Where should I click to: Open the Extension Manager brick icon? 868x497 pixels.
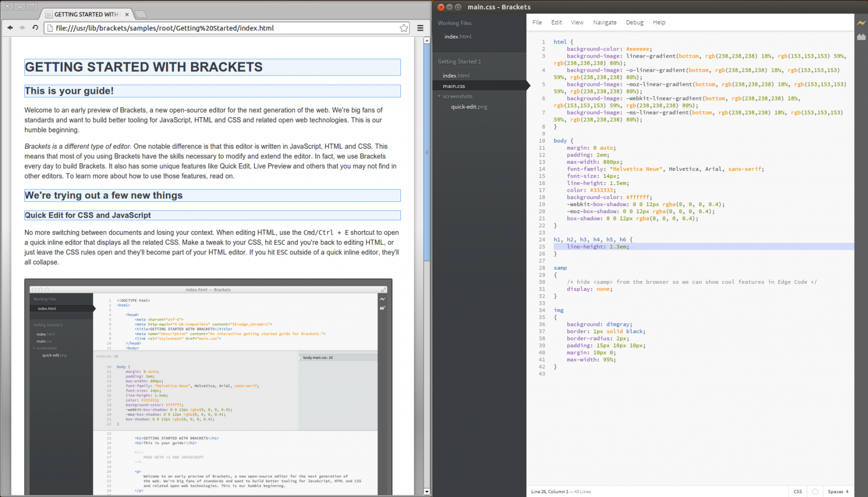point(861,37)
